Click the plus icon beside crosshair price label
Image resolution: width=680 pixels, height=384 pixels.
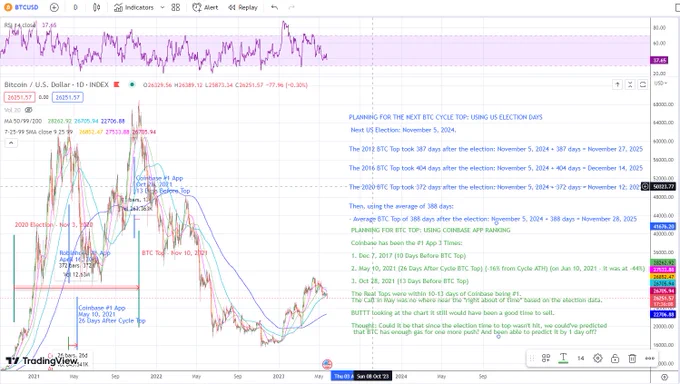pyautogui.click(x=645, y=187)
